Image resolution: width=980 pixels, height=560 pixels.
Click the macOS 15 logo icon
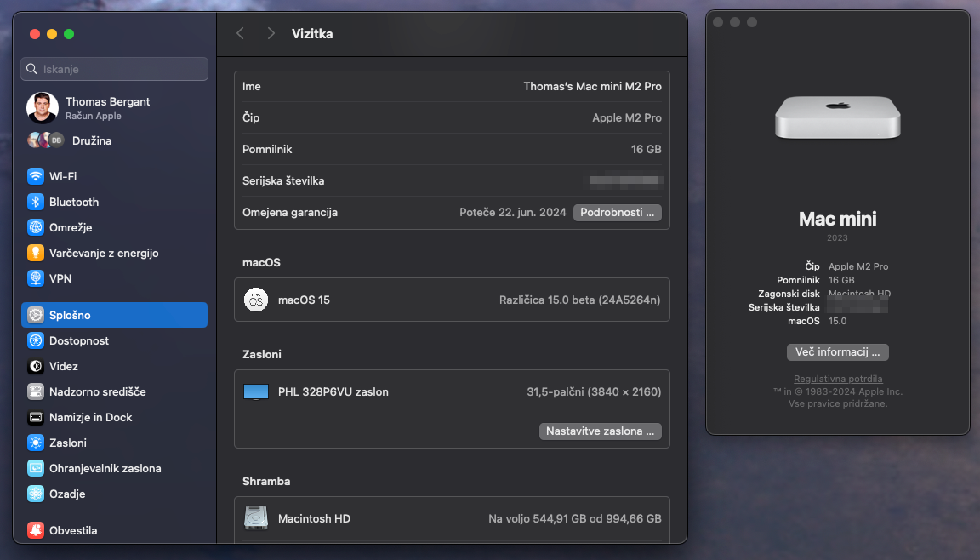pos(256,300)
